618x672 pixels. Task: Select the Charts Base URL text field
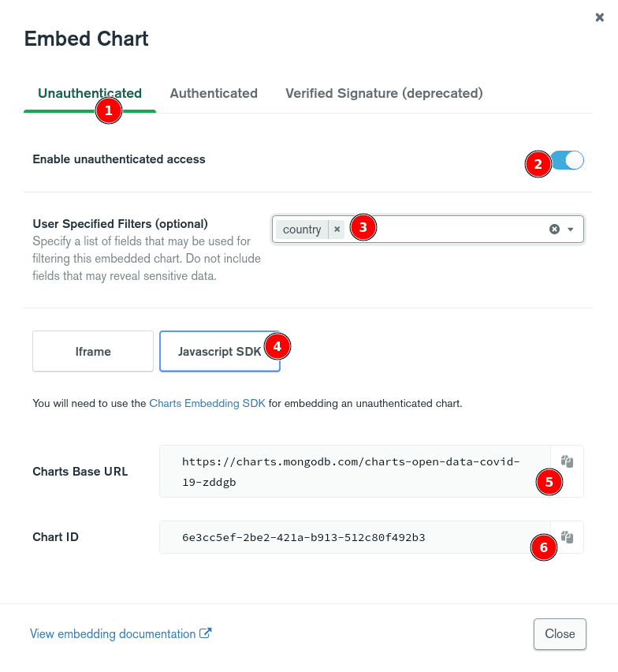[x=355, y=471]
